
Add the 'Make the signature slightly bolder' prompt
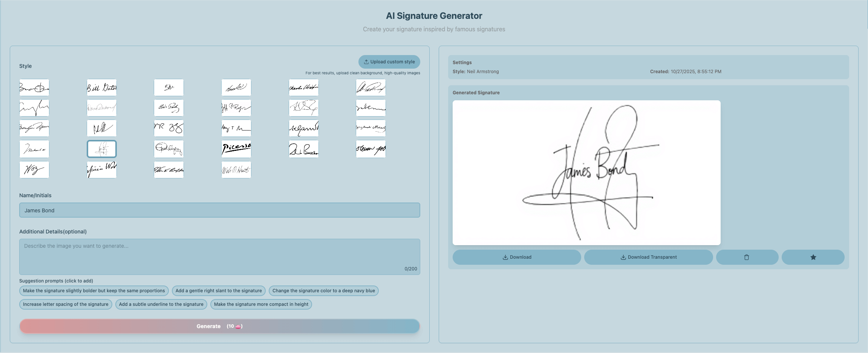point(94,290)
